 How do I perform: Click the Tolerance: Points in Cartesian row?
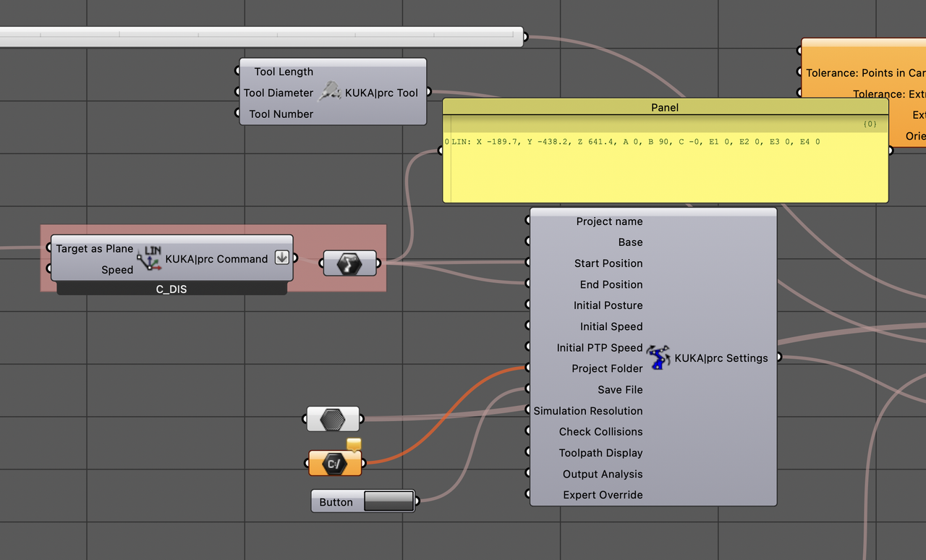(x=865, y=72)
